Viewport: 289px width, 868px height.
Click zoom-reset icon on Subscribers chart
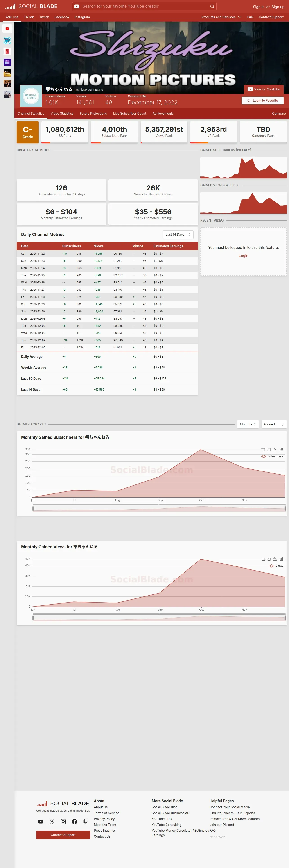(269, 450)
